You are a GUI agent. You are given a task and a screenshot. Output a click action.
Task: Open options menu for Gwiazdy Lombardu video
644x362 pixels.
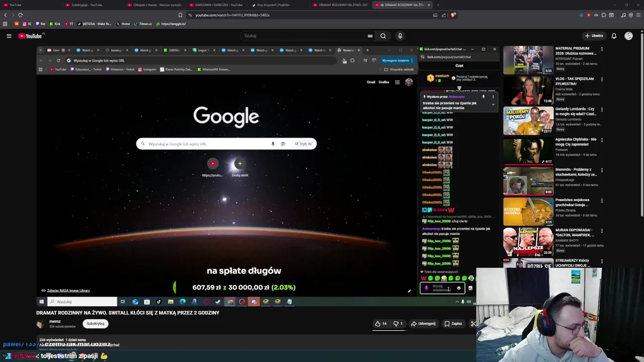(x=602, y=110)
